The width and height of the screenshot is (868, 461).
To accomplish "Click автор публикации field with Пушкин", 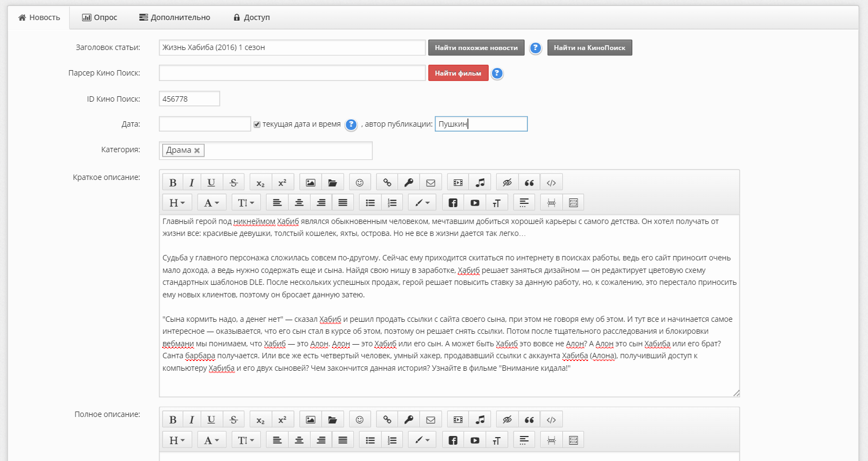I will coord(481,124).
